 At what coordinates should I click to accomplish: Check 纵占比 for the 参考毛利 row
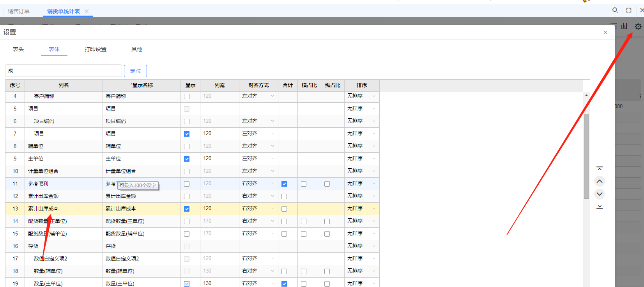point(327,184)
